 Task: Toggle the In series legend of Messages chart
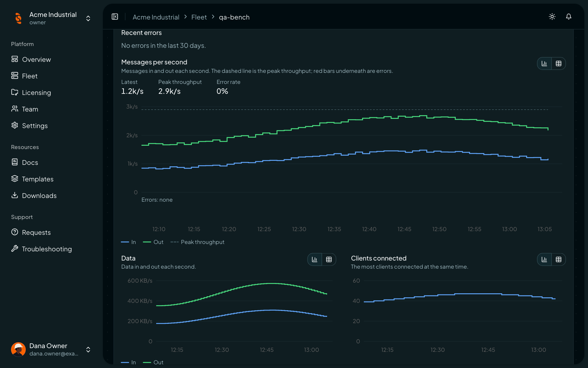(129, 242)
